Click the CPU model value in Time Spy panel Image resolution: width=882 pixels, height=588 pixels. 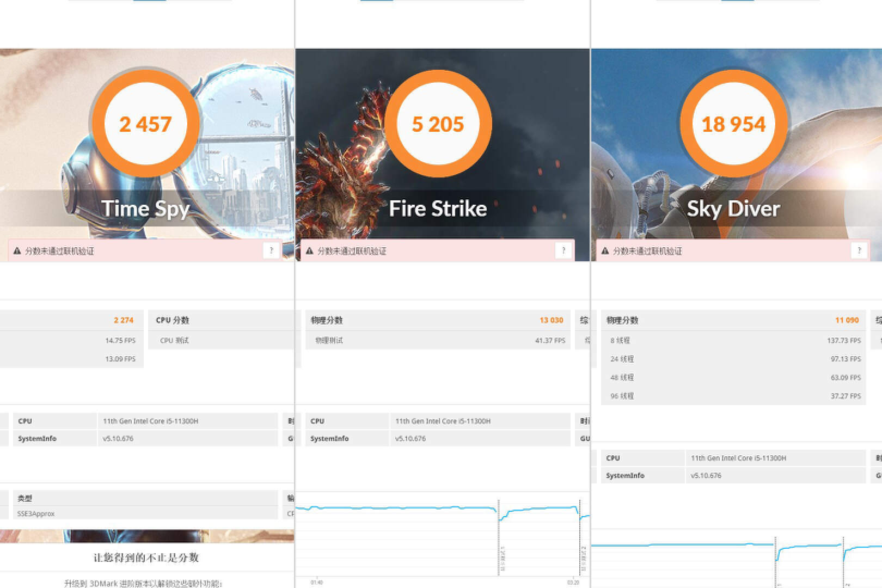click(x=150, y=421)
